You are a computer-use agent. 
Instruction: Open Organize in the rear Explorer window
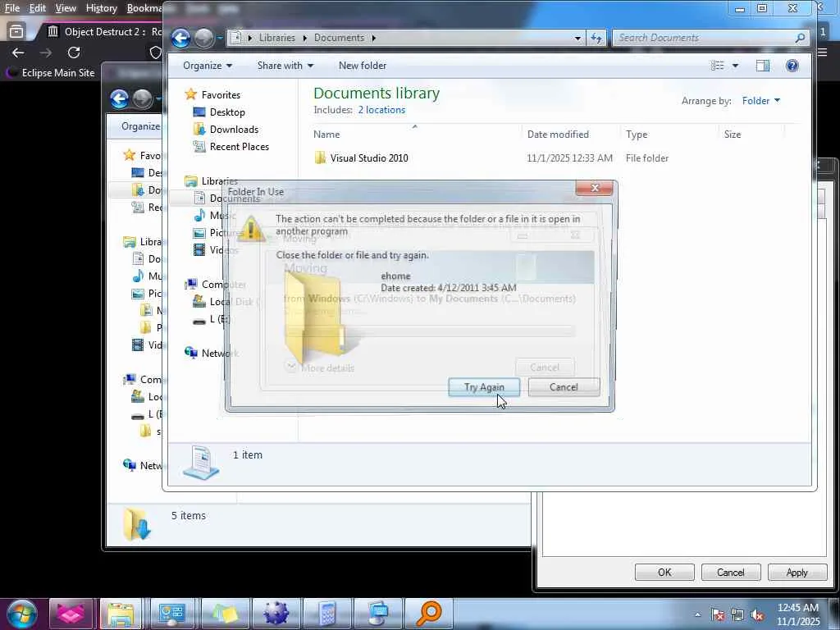coord(140,126)
